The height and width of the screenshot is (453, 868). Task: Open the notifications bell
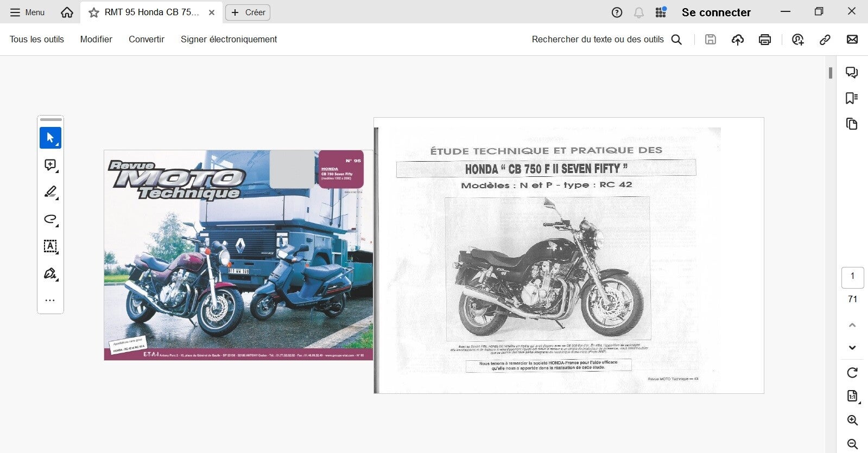click(x=639, y=12)
